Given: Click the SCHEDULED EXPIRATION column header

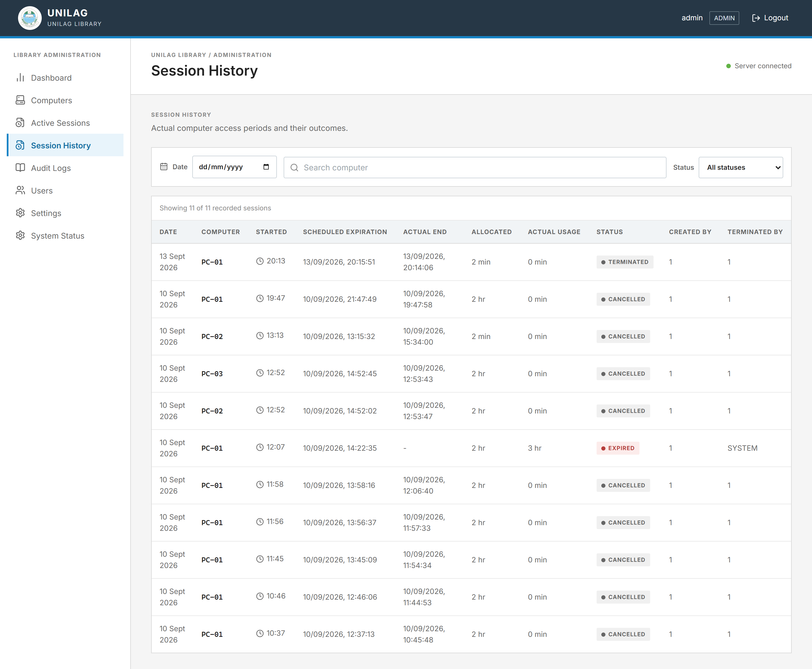Looking at the screenshot, I should coord(345,232).
